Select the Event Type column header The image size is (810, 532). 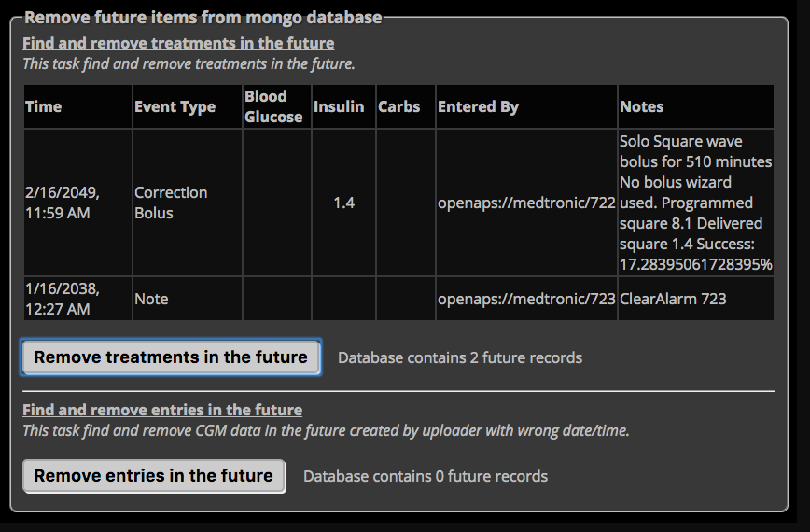(x=188, y=106)
